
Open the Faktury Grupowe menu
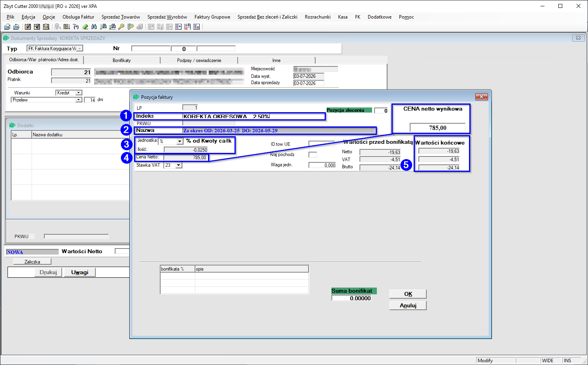pos(212,17)
